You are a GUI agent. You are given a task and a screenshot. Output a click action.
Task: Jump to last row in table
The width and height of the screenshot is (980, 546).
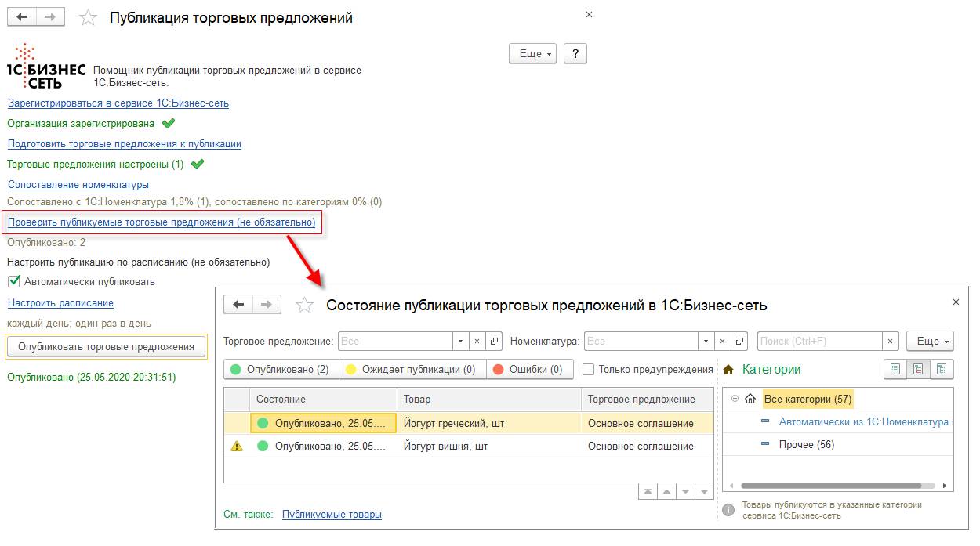[x=705, y=492]
